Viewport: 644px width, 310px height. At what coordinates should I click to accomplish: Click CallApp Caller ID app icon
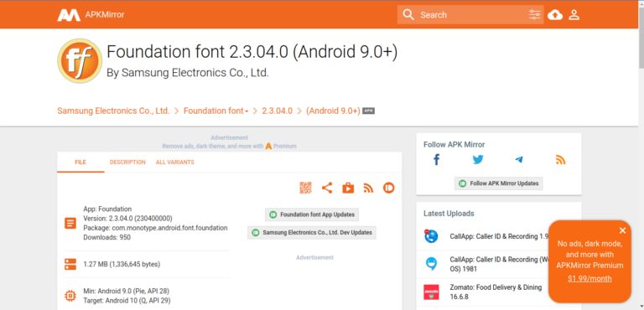click(x=431, y=236)
